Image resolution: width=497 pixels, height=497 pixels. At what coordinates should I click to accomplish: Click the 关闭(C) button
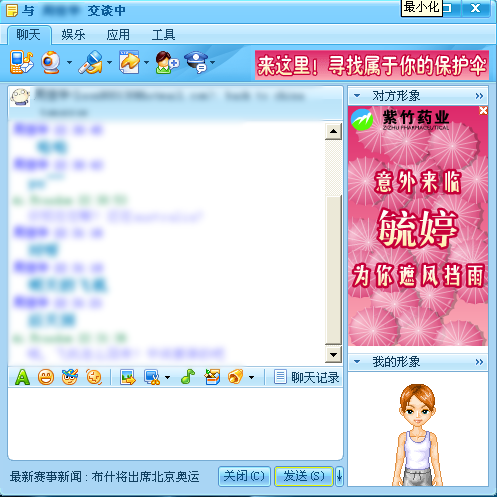244,476
